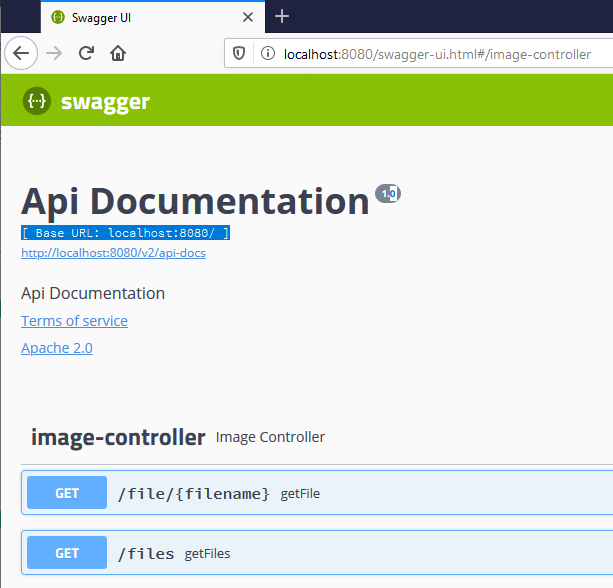Viewport: 613px width, 588px height.
Task: Click the Base URL text
Action: click(125, 233)
